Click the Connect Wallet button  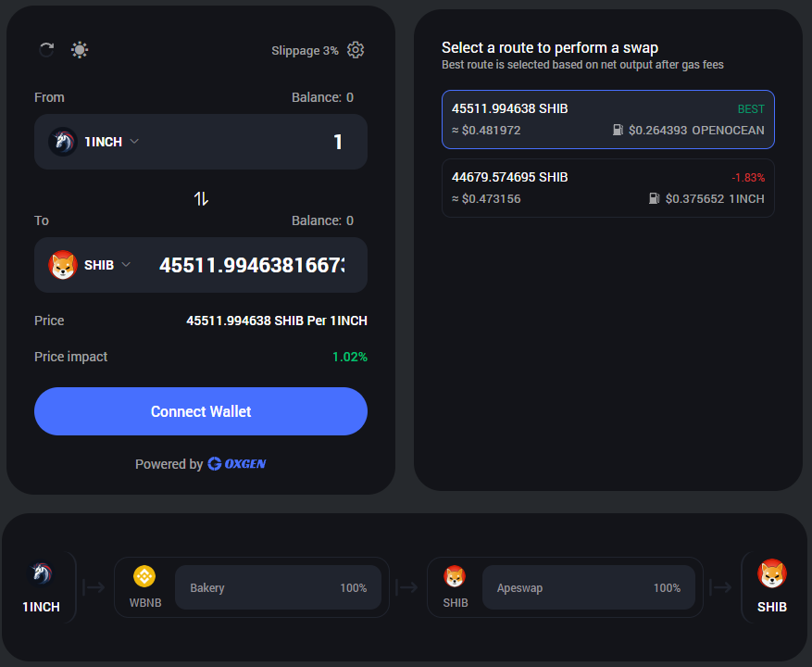coord(201,411)
